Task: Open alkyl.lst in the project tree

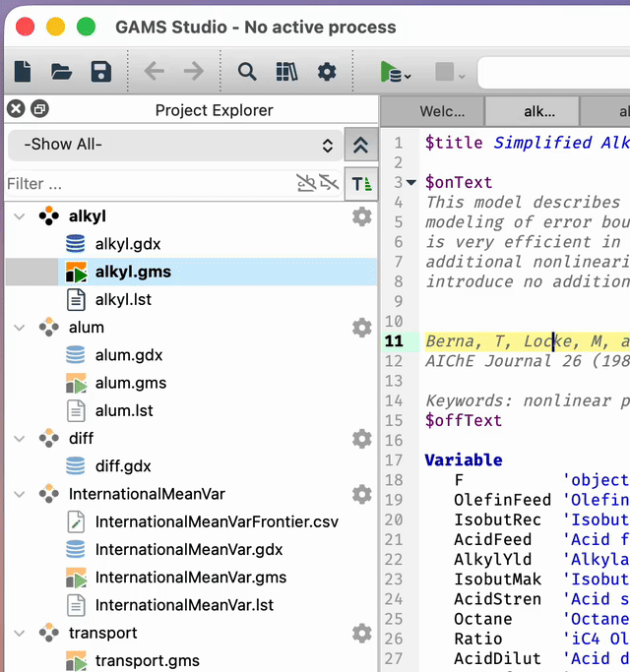Action: pos(123,299)
